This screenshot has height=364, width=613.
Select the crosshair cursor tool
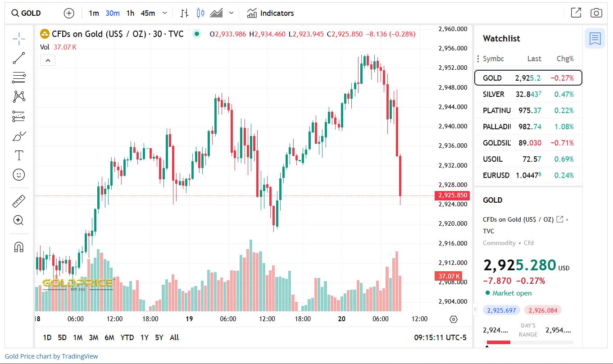(x=19, y=39)
